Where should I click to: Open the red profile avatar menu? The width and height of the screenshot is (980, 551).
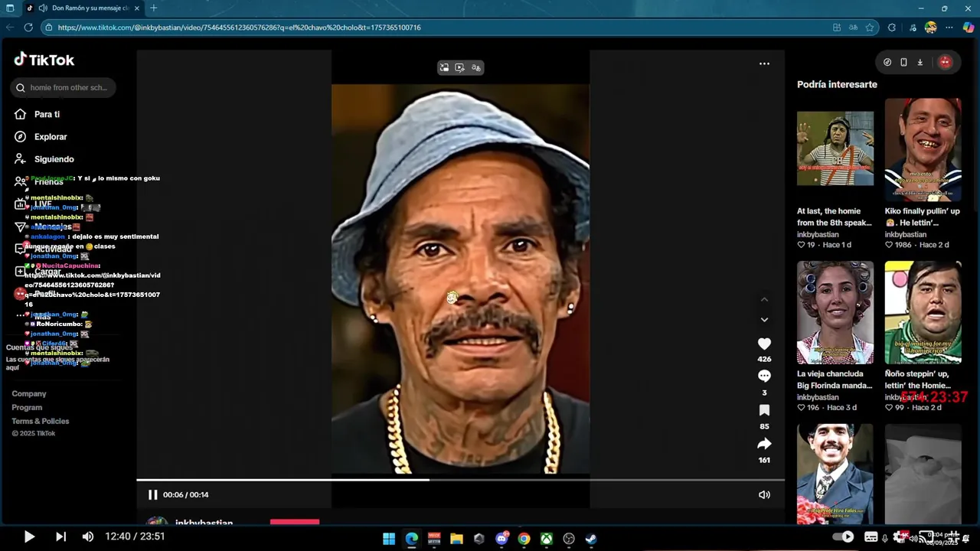pos(945,62)
